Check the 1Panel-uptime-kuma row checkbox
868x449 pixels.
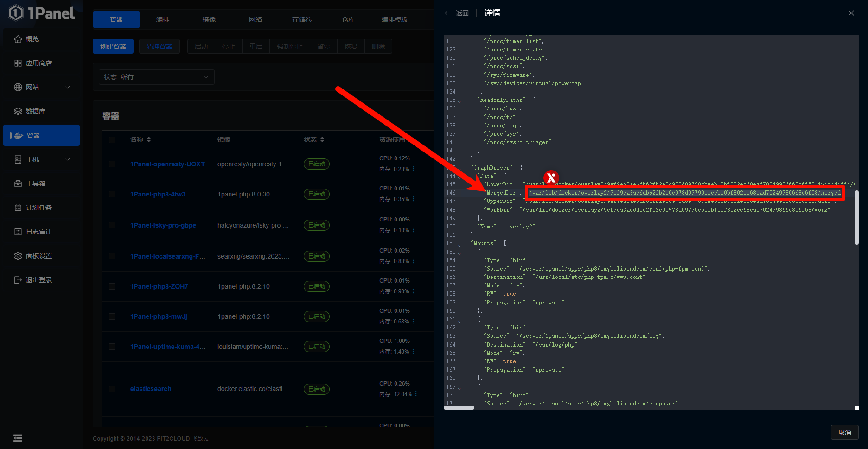[x=112, y=347]
